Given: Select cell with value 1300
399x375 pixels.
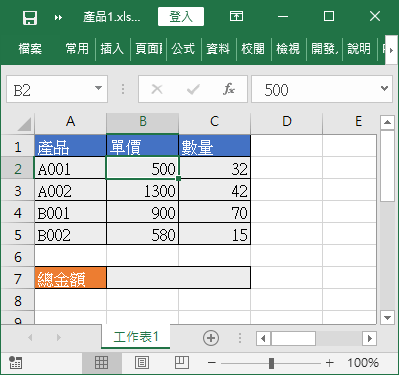Looking at the screenshot, I should coord(142,190).
